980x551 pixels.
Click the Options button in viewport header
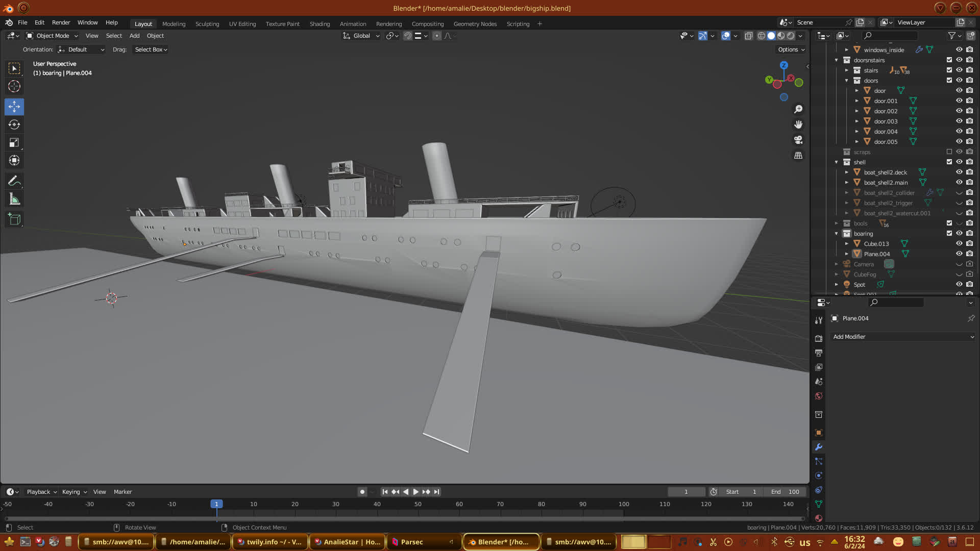pyautogui.click(x=791, y=49)
